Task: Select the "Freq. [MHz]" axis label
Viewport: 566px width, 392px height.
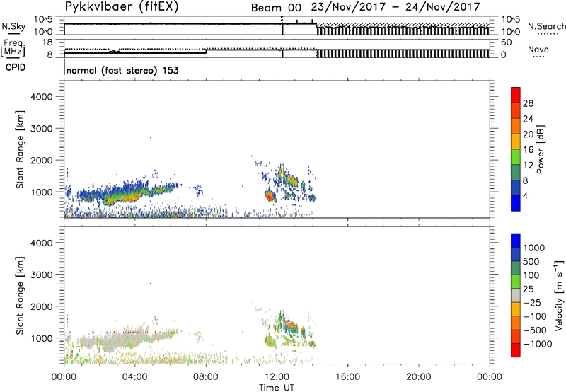Action: pyautogui.click(x=13, y=47)
